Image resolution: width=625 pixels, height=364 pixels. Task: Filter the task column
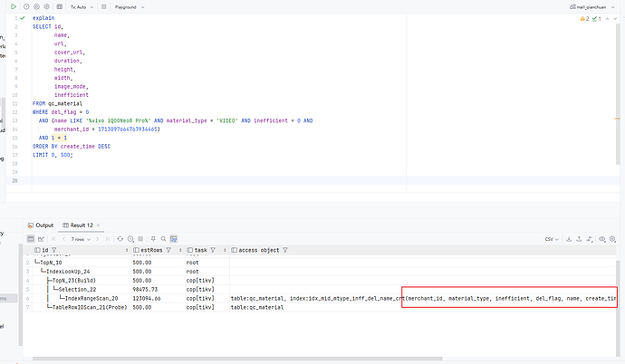click(x=213, y=250)
